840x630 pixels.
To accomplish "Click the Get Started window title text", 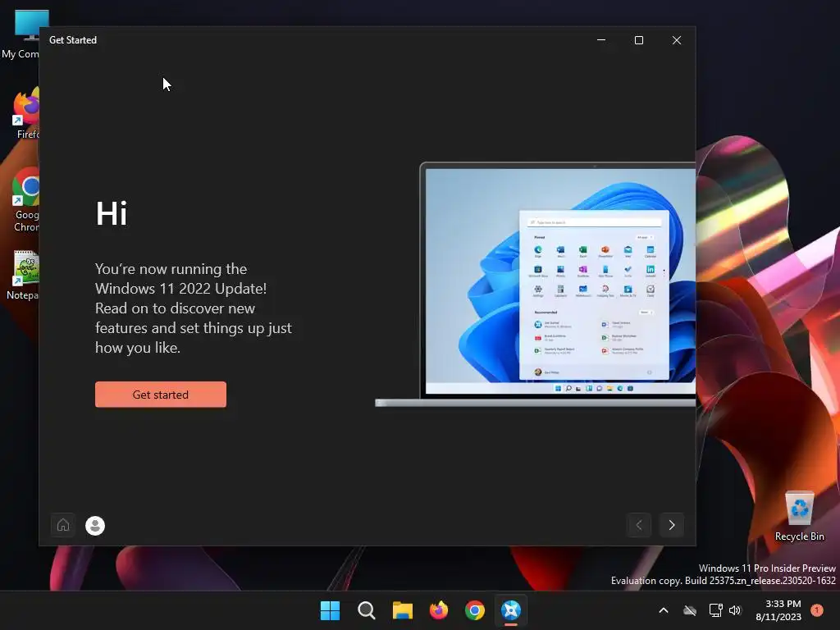I will pos(73,40).
